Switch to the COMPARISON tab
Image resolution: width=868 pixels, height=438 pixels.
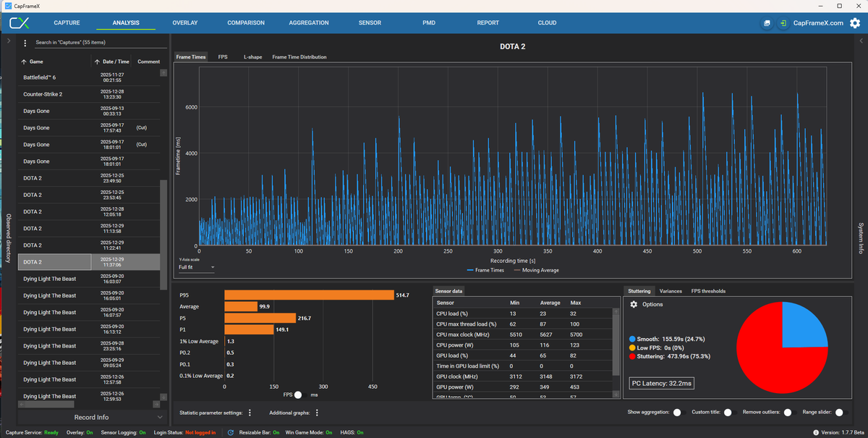pos(246,23)
